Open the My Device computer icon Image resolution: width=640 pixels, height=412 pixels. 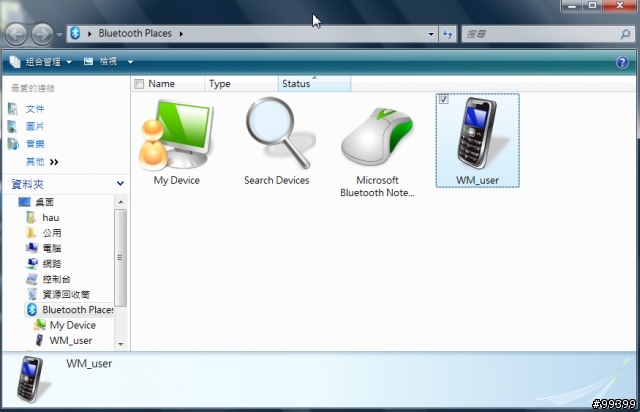click(176, 135)
